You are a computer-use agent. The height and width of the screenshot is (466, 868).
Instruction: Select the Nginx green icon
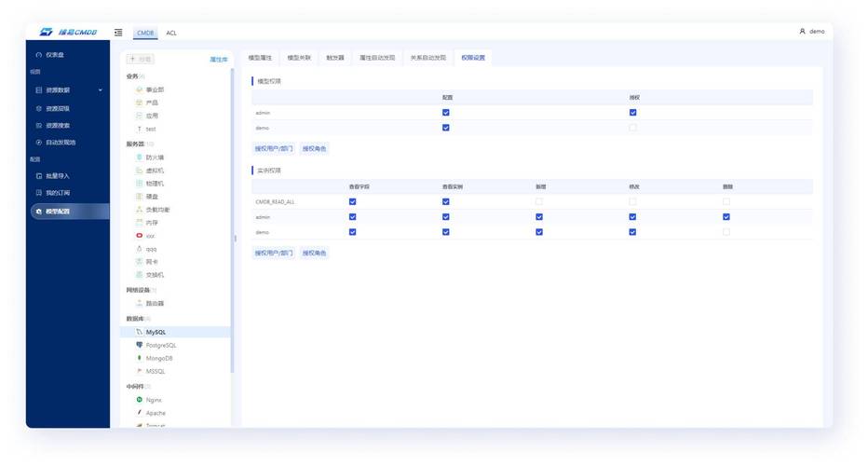[x=140, y=400]
